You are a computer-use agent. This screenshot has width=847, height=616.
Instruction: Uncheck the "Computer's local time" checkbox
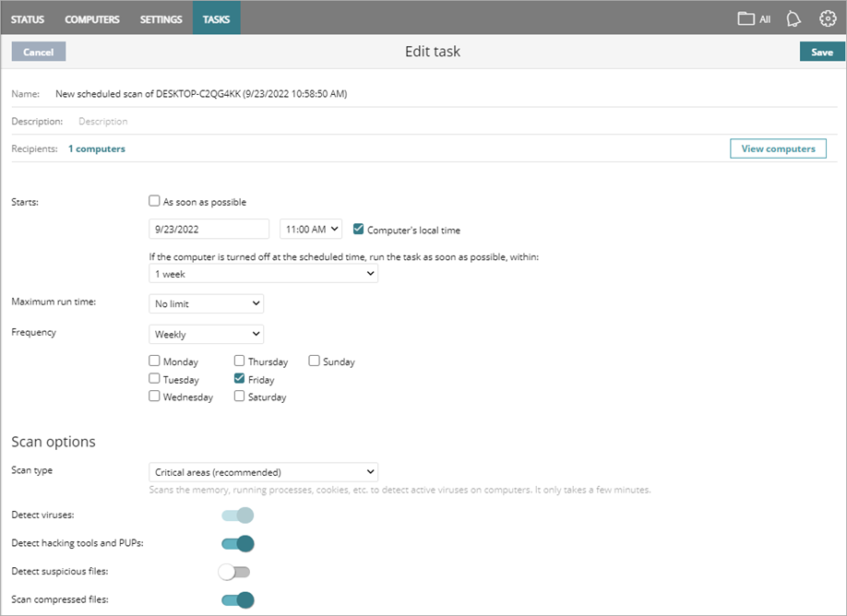(x=358, y=229)
